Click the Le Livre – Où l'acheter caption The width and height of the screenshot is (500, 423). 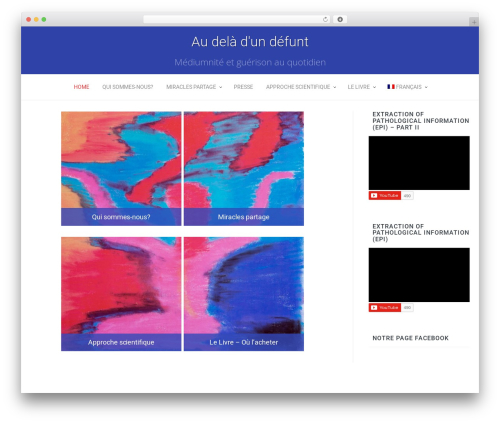[x=244, y=342]
